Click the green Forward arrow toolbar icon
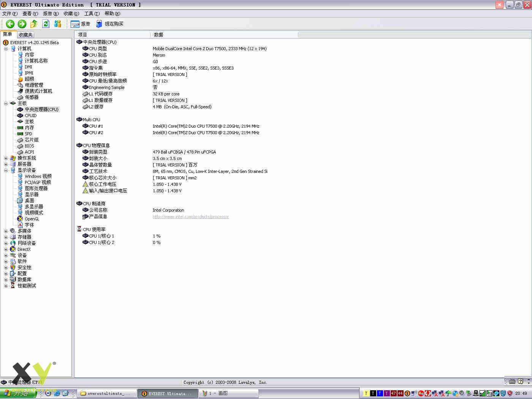 click(22, 24)
